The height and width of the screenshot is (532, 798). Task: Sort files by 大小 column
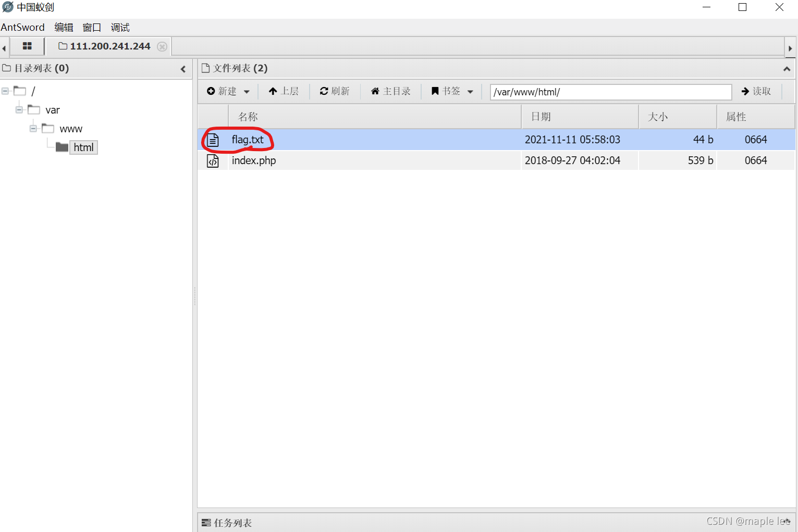(x=678, y=117)
